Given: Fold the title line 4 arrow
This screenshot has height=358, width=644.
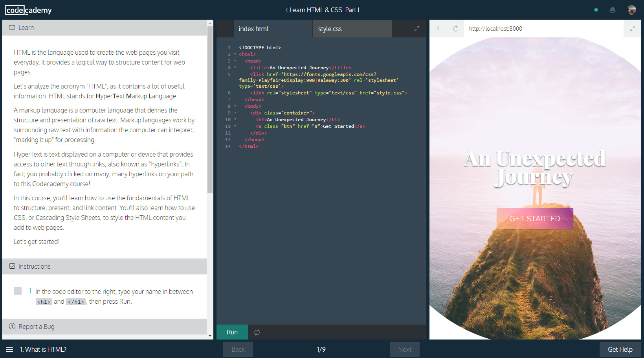Looking at the screenshot, I should tap(235, 67).
